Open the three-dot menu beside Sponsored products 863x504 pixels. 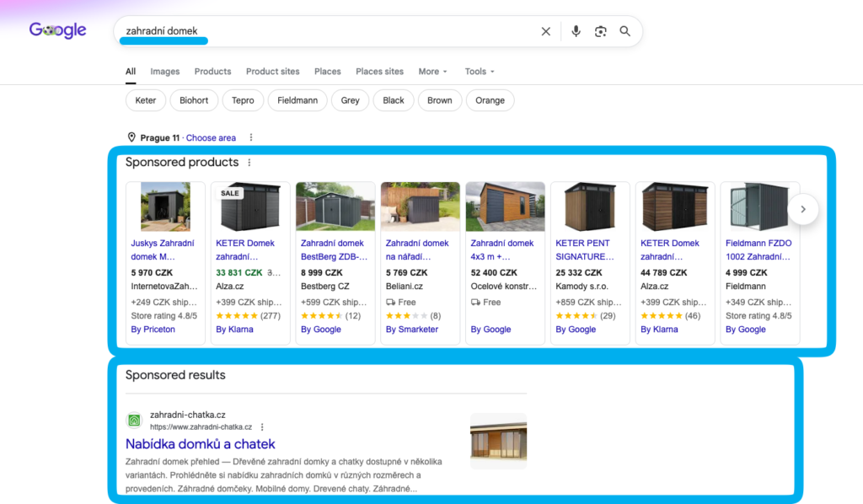pos(249,163)
